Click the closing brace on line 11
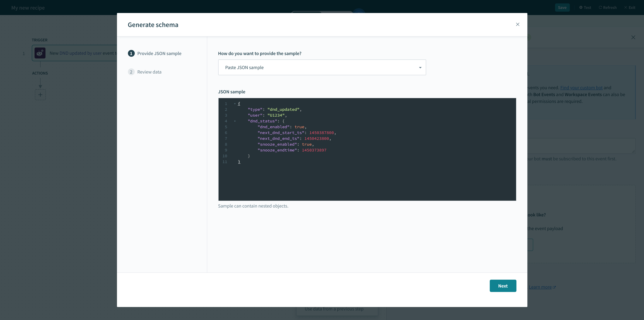Screen dimensions: 644x320 point(239,162)
